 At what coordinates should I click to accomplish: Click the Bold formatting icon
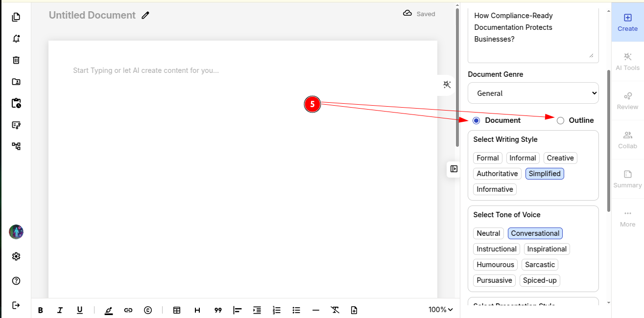tap(41, 310)
